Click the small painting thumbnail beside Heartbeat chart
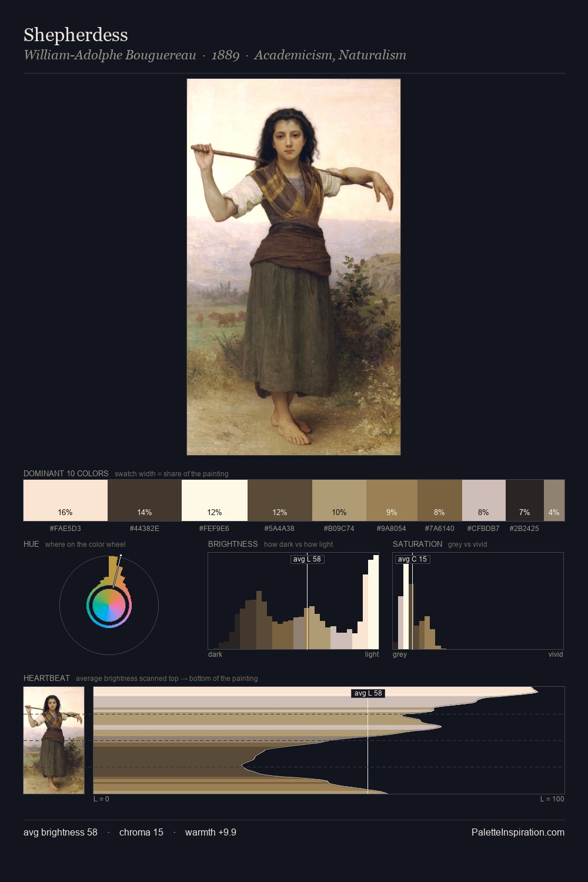The width and height of the screenshot is (588, 882). (54, 740)
